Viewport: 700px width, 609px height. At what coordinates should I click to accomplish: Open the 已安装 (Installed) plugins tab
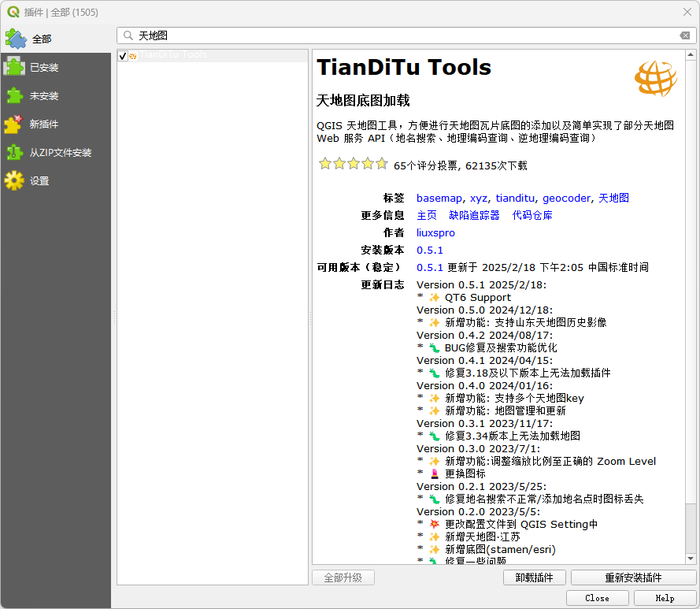point(55,68)
